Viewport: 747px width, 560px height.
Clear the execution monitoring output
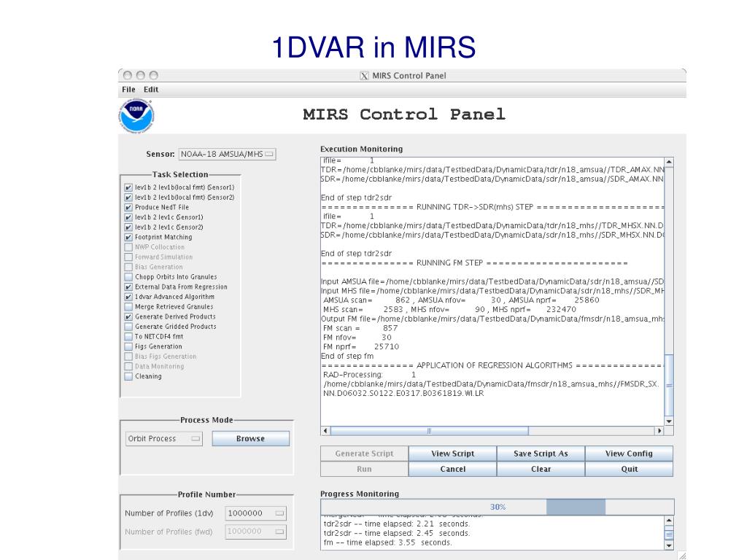click(x=541, y=469)
